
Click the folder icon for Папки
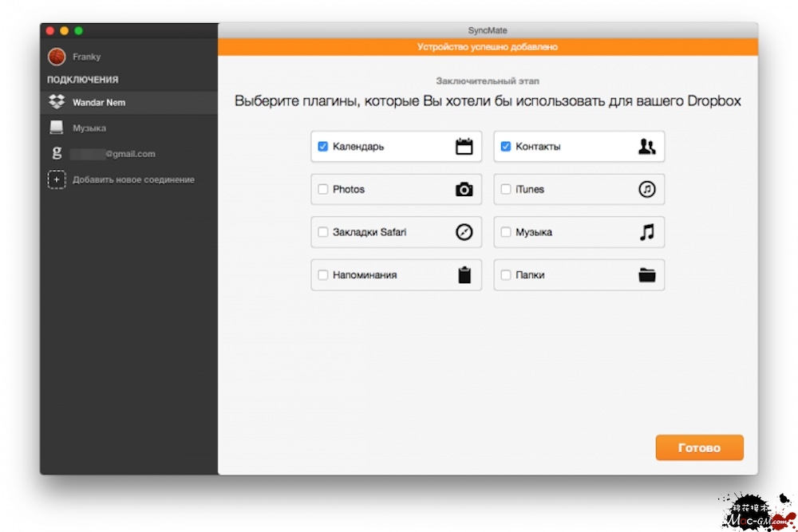tap(646, 275)
